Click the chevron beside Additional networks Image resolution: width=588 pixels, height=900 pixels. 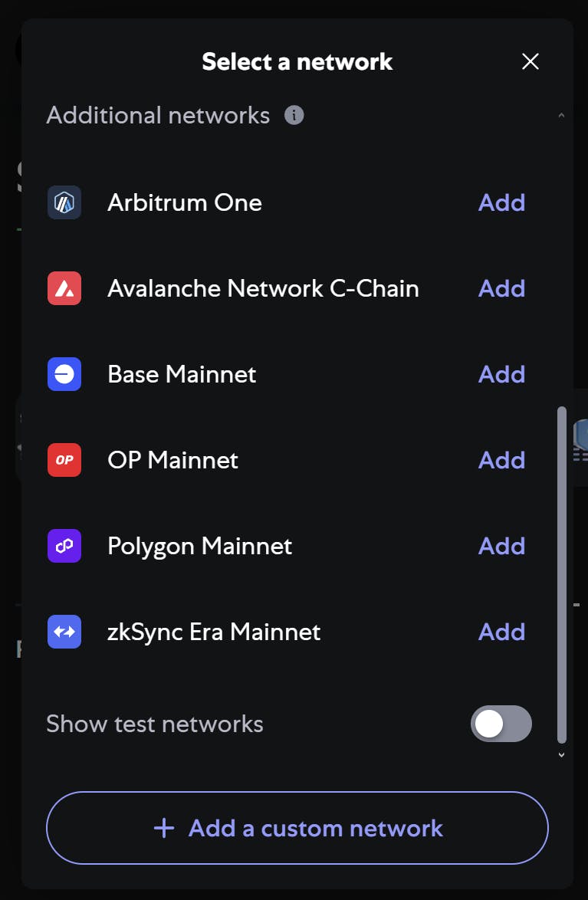coord(561,113)
